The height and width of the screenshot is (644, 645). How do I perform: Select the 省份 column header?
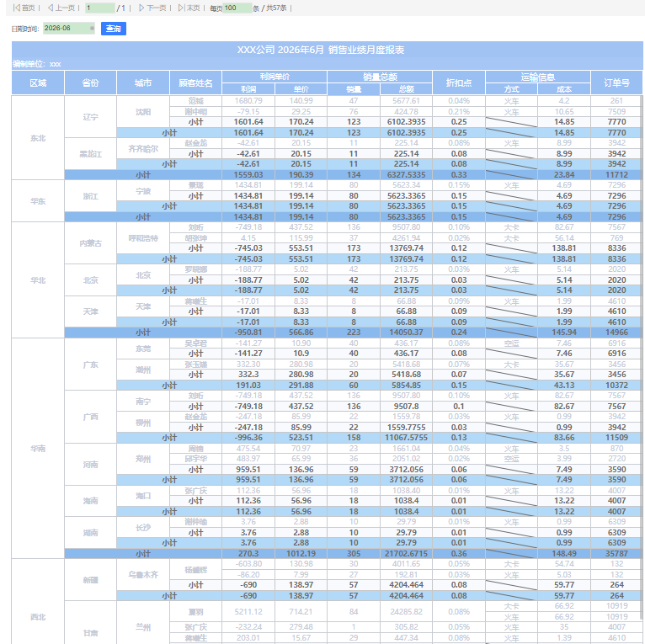90,82
